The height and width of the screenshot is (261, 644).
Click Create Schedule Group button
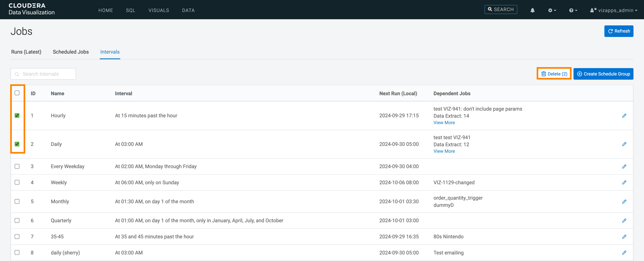click(x=603, y=74)
